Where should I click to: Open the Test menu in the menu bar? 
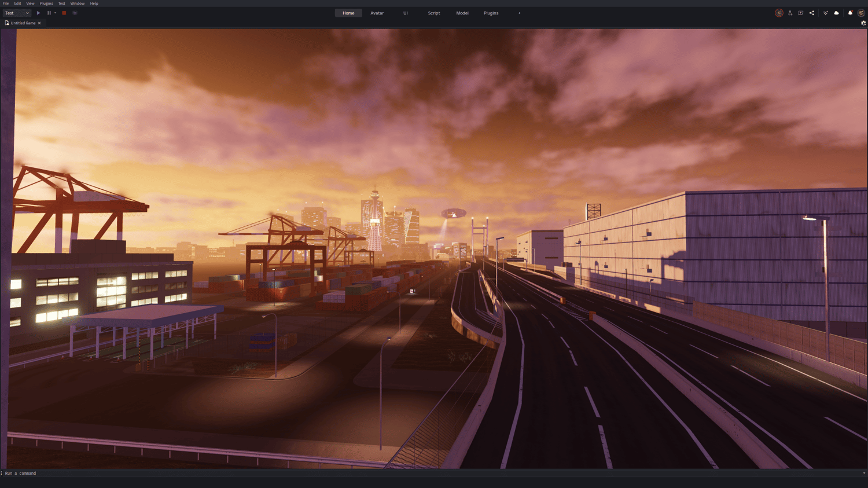62,3
